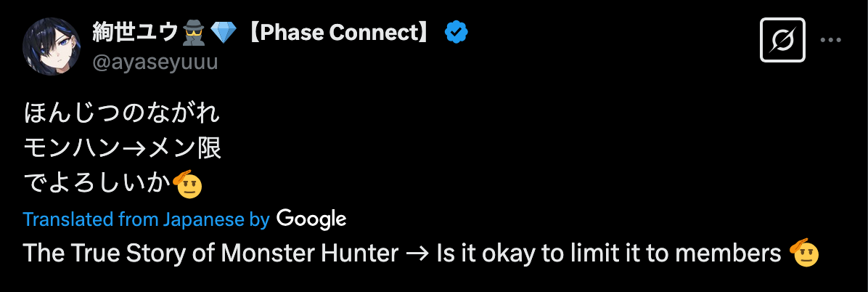This screenshot has height=292, width=868.
Task: Click the blue diamond emoji in name
Action: click(221, 32)
